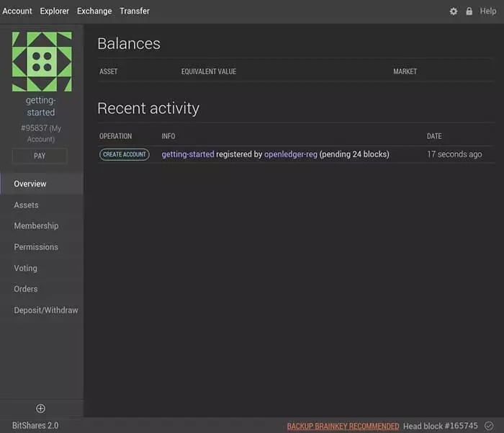Click the Backup Brainkey Recommended warning link
The width and height of the screenshot is (504, 433).
343,426
